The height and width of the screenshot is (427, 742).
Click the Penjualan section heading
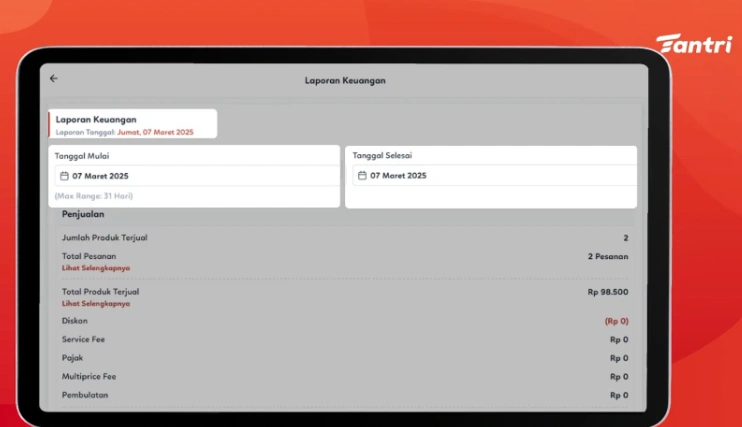click(83, 214)
